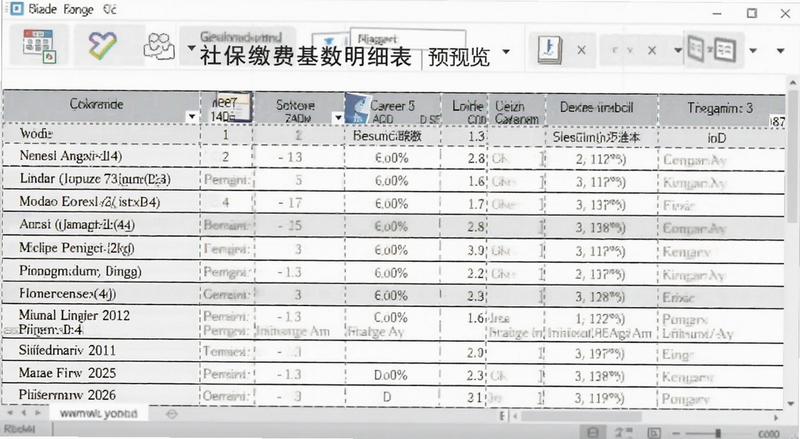800x439 pixels.
Task: Select the Mclipe Penigei row name cell
Action: [101, 249]
